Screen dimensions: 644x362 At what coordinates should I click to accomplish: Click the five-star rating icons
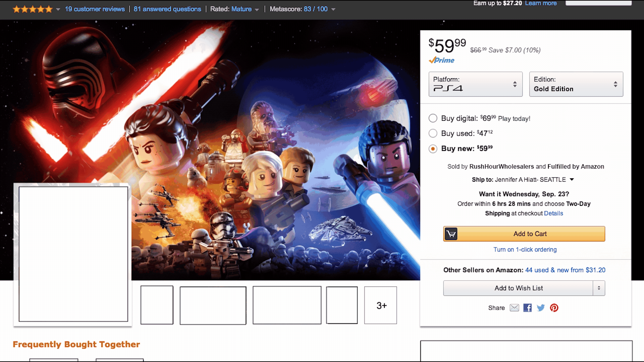click(x=33, y=9)
